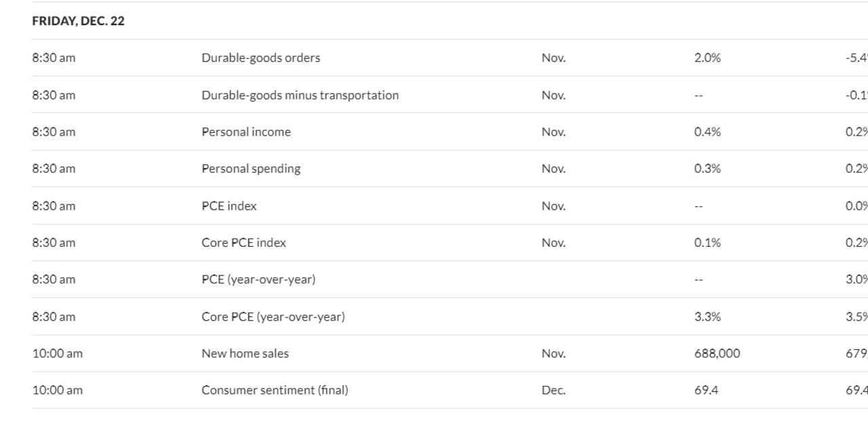The image size is (868, 434).
Task: Click the Durable-goods orders report name
Action: coord(260,58)
